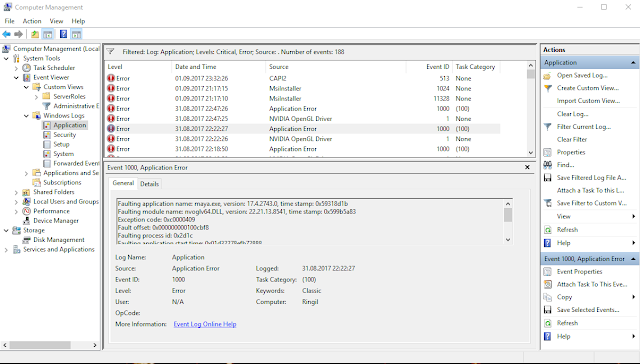Open the Help menu in menu bar
Image resolution: width=640 pixels, height=364 pixels.
point(78,21)
